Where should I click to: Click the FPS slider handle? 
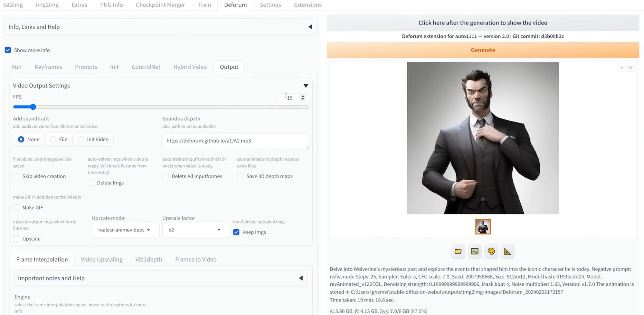tap(33, 107)
